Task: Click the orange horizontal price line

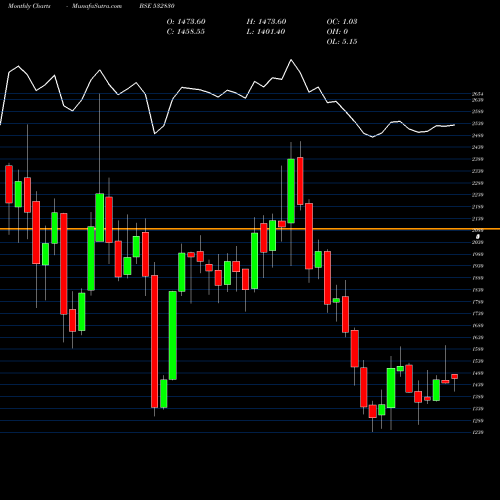Action: click(250, 229)
